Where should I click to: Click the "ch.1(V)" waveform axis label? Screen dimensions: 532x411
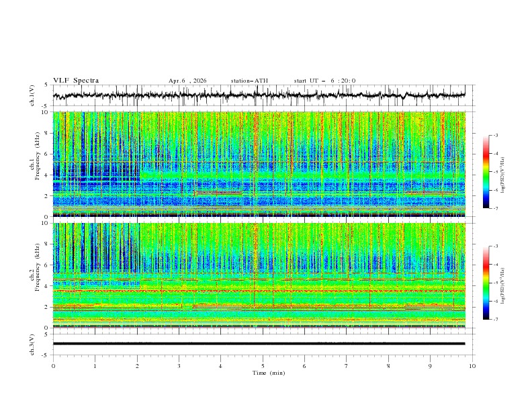(x=32, y=95)
